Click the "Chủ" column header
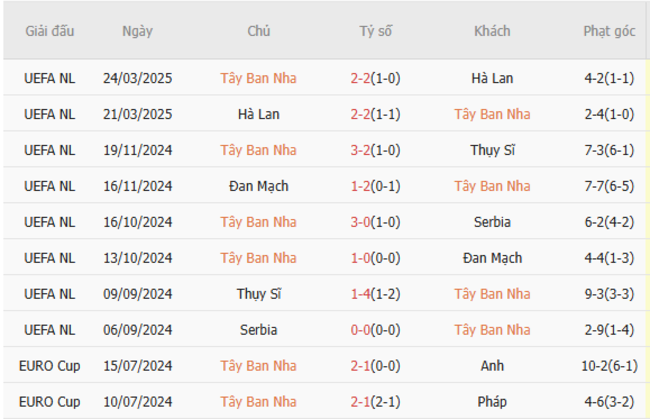650x419 pixels. coord(258,31)
